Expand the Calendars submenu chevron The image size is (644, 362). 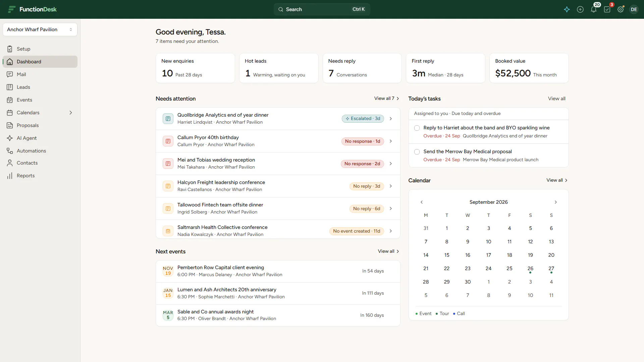[x=71, y=113]
